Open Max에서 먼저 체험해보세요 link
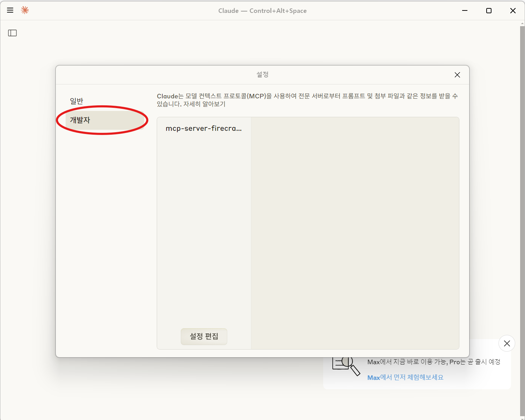The width and height of the screenshot is (525, 420). point(405,377)
